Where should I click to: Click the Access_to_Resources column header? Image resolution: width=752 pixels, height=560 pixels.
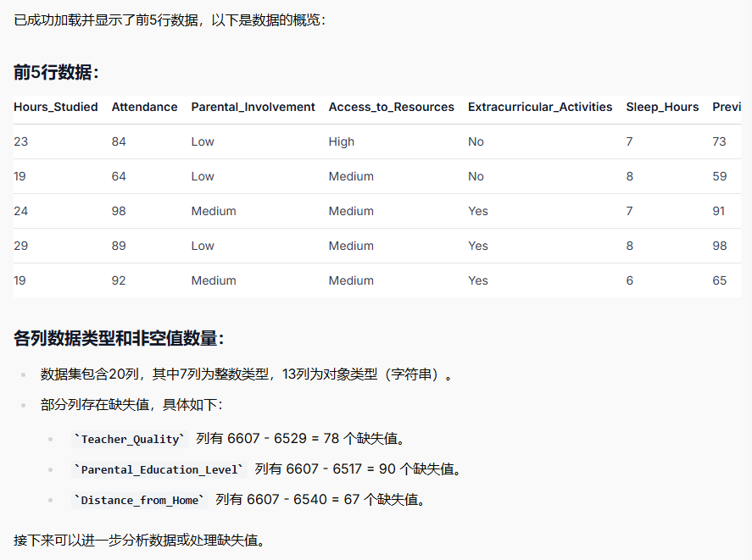(x=392, y=107)
